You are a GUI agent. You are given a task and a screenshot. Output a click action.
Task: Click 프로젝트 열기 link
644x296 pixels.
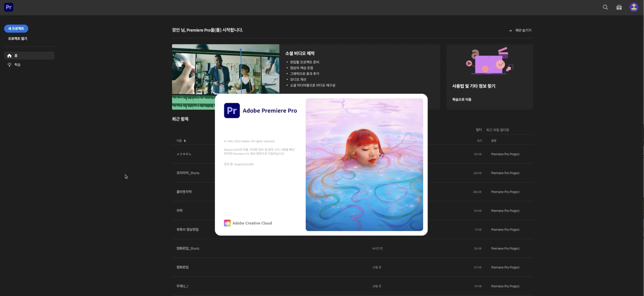click(x=18, y=39)
